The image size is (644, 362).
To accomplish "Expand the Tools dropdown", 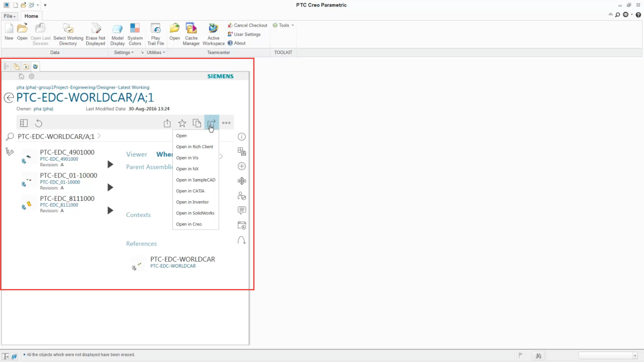I will (283, 25).
